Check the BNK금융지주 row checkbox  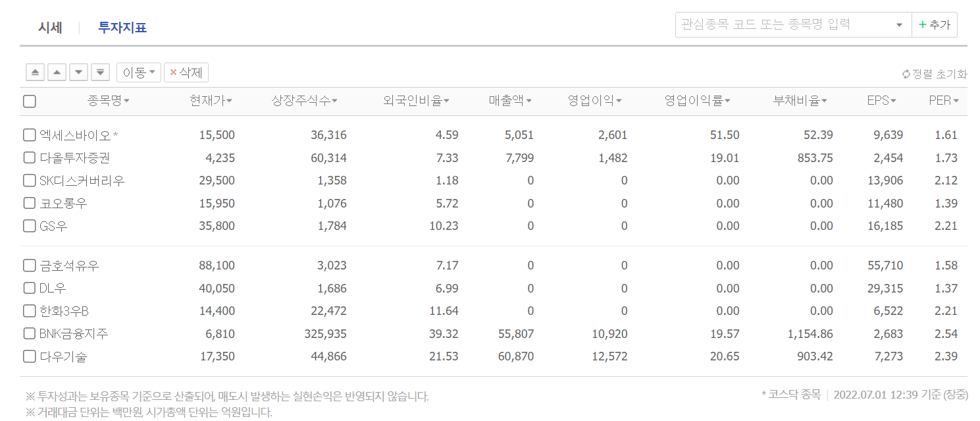[x=29, y=333]
